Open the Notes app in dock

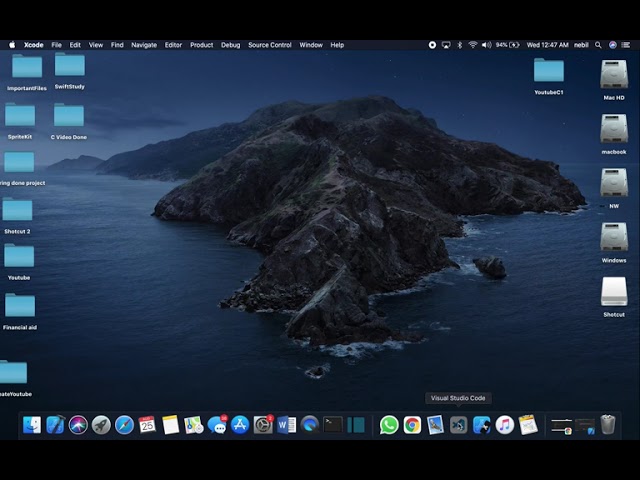coord(170,425)
